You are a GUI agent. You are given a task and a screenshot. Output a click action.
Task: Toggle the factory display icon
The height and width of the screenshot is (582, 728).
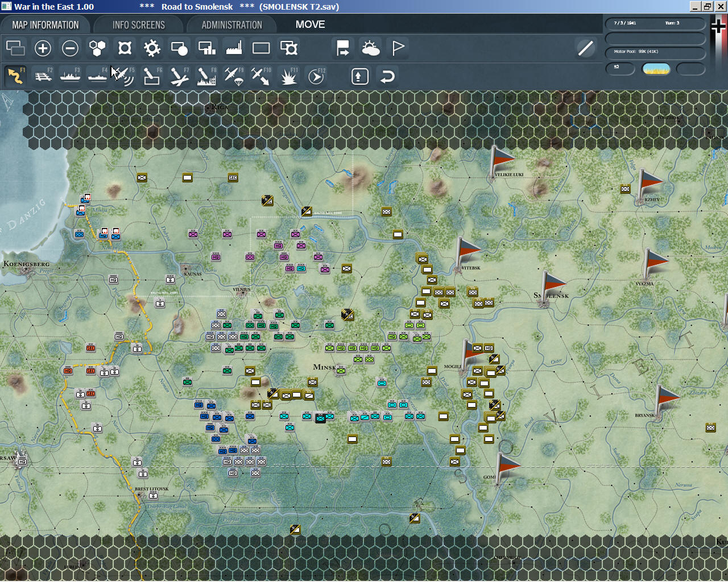pos(234,48)
